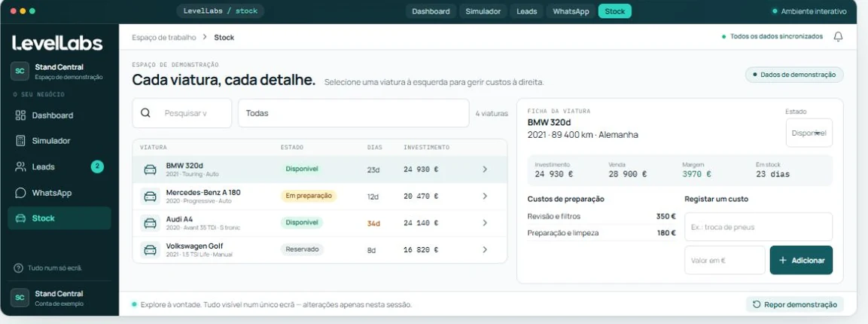This screenshot has width=868, height=324.
Task: Click the 20 470 € investment value
Action: pyautogui.click(x=421, y=196)
